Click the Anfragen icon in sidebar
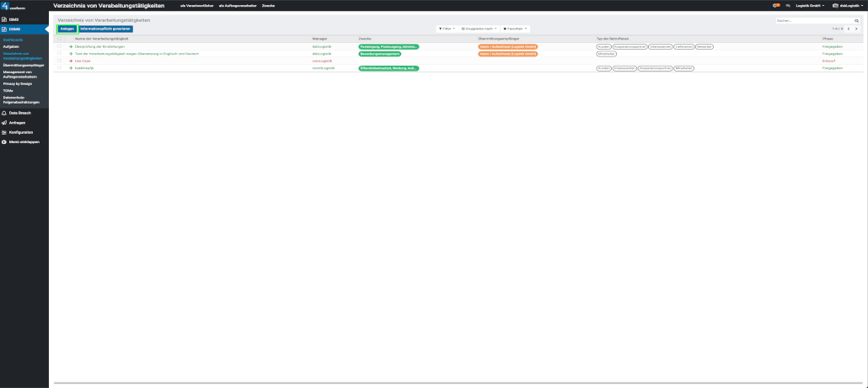 coord(4,123)
